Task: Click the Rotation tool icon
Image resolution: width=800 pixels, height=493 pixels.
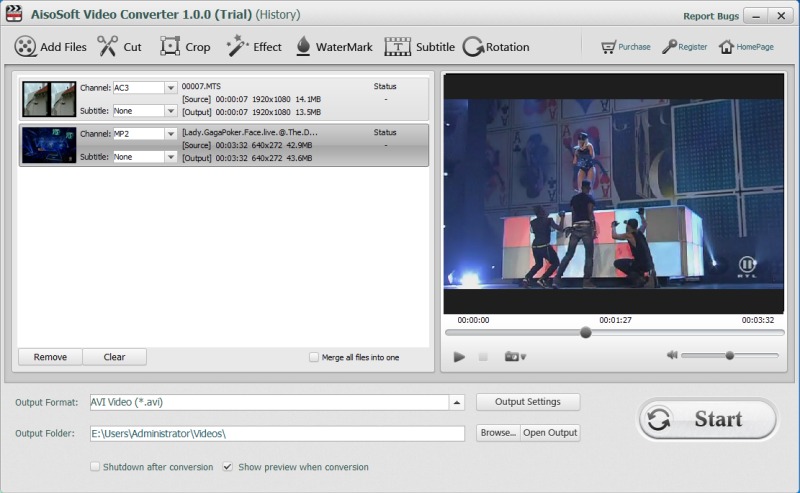Action: pos(473,47)
